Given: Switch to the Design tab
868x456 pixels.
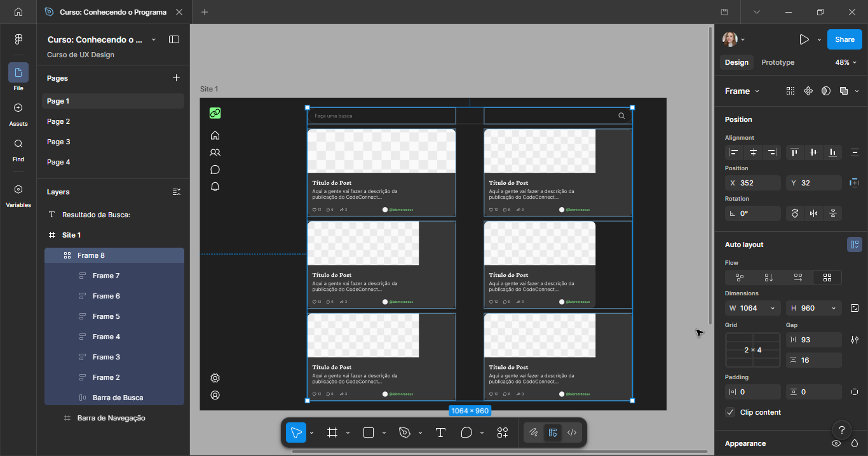Looking at the screenshot, I should tap(736, 62).
